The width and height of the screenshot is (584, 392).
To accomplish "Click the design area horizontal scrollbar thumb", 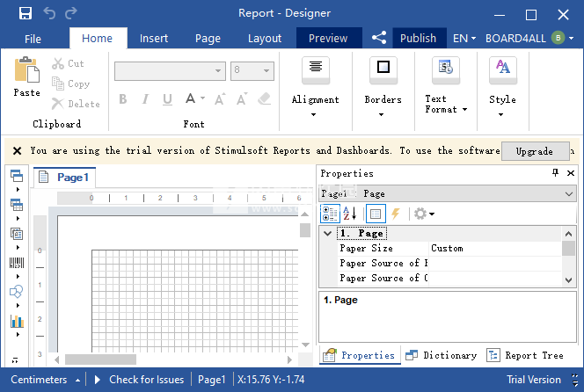I will coord(100,359).
